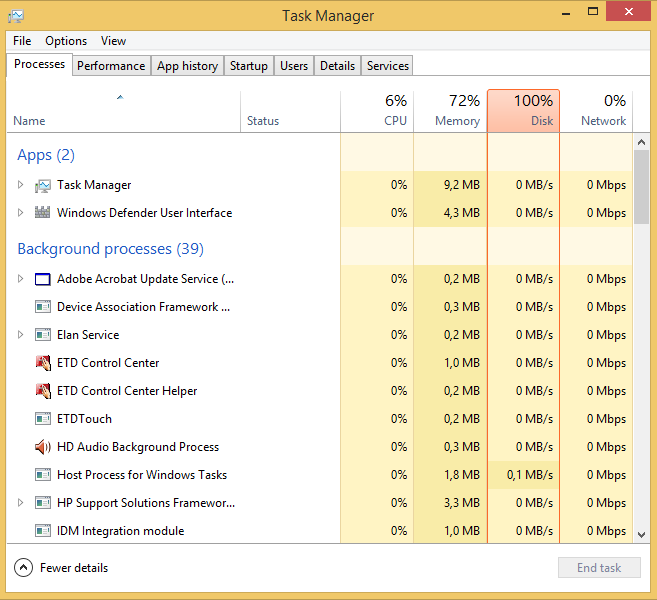Select the Processes tab
The height and width of the screenshot is (600, 657).
click(39, 64)
